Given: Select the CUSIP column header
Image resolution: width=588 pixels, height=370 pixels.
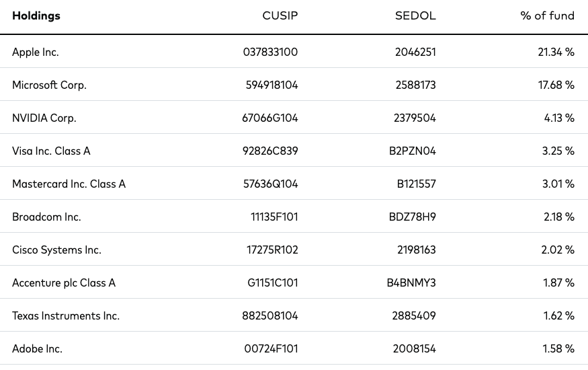Looking at the screenshot, I should 280,15.
